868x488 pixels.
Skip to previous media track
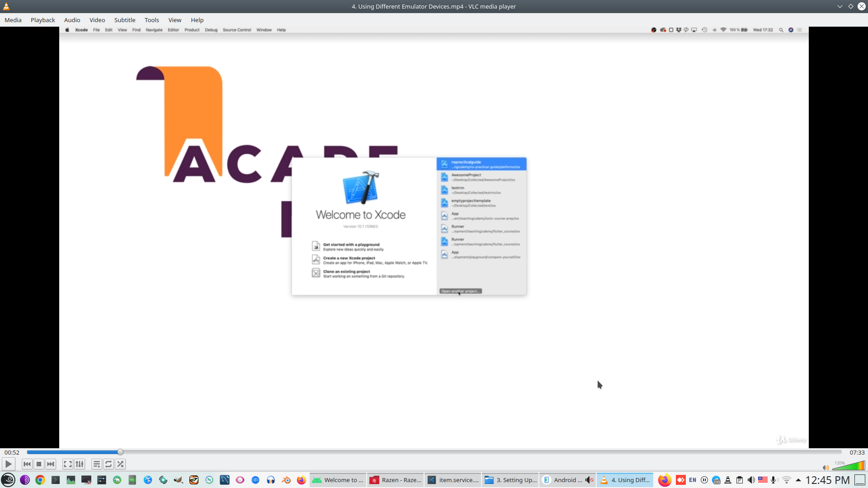click(x=27, y=464)
